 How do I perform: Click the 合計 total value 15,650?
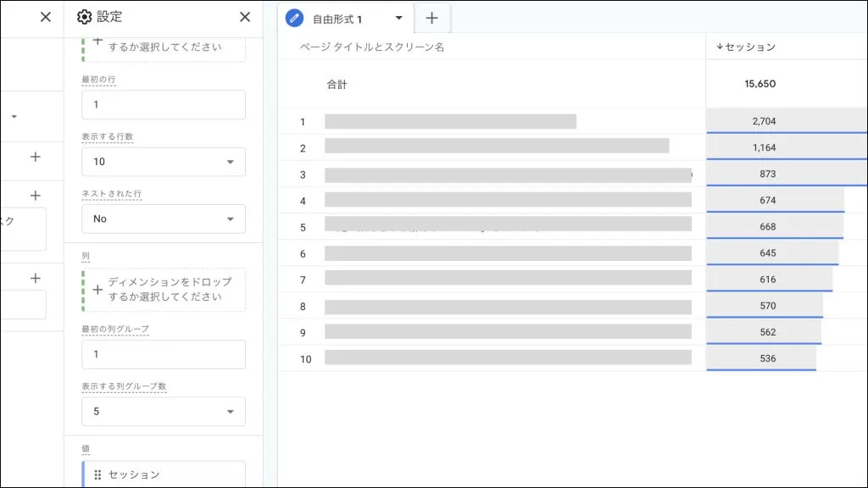pyautogui.click(x=759, y=84)
